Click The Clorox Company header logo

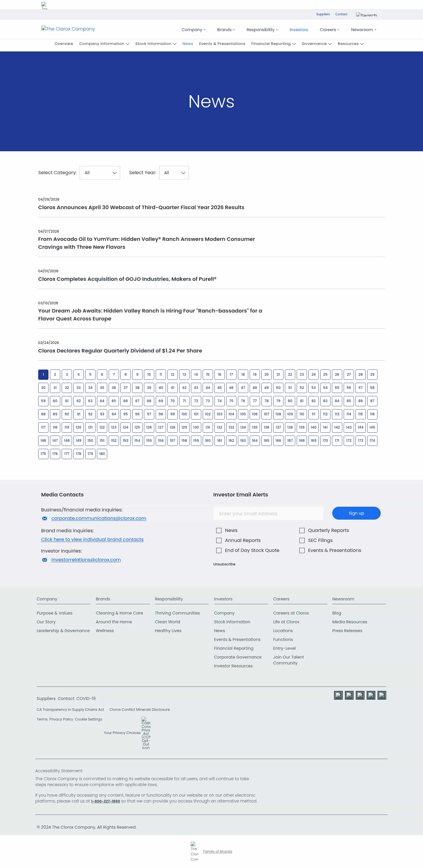pyautogui.click(x=68, y=29)
